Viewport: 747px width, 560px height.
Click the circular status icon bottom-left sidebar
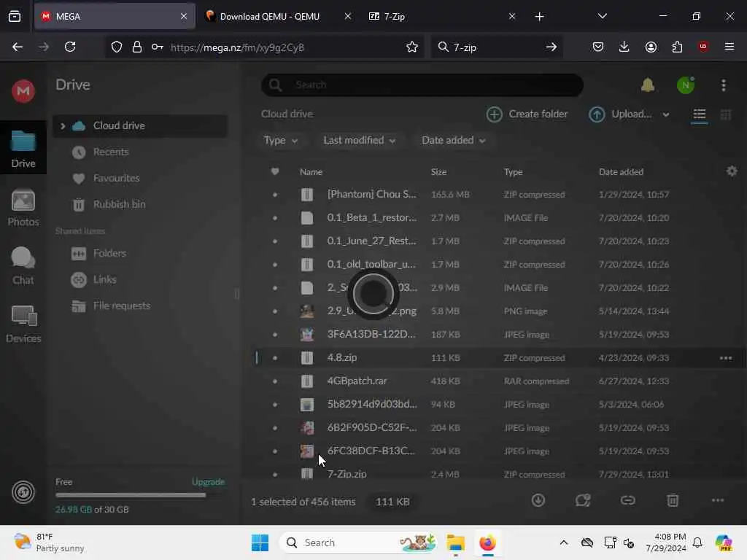tap(23, 492)
